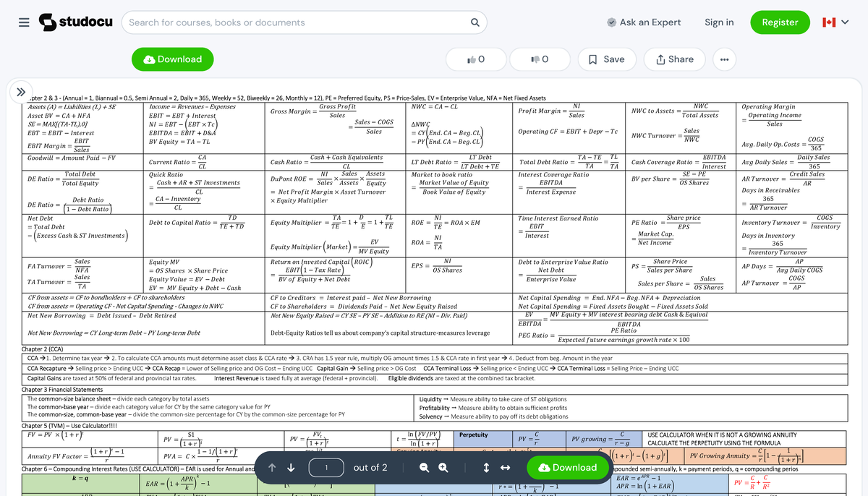This screenshot has width=868, height=496.
Task: Open the language flag dropdown
Action: 835,22
